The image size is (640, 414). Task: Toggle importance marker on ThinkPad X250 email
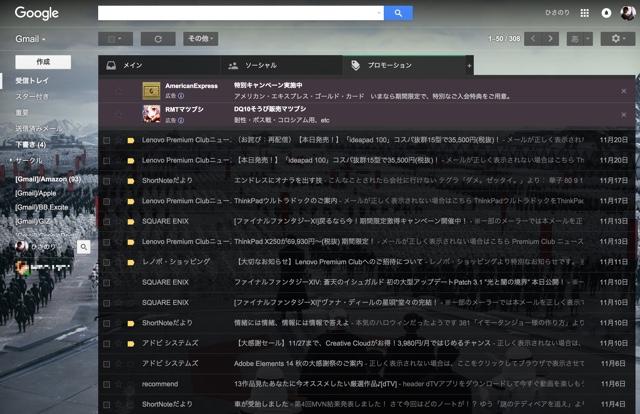(131, 242)
